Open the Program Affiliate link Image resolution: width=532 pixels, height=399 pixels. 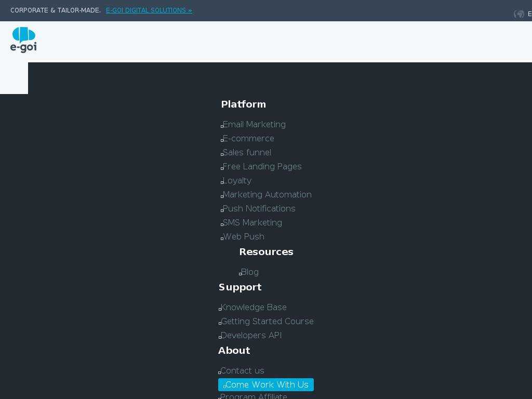(254, 396)
